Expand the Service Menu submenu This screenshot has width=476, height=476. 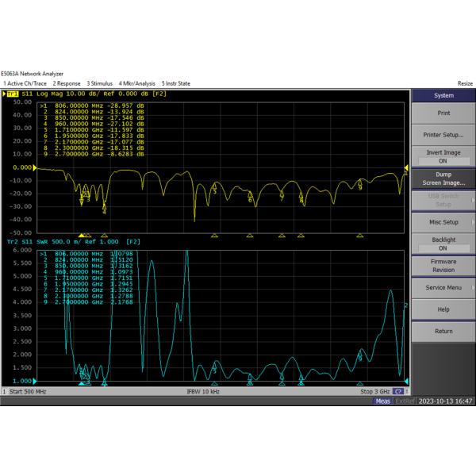(x=443, y=287)
